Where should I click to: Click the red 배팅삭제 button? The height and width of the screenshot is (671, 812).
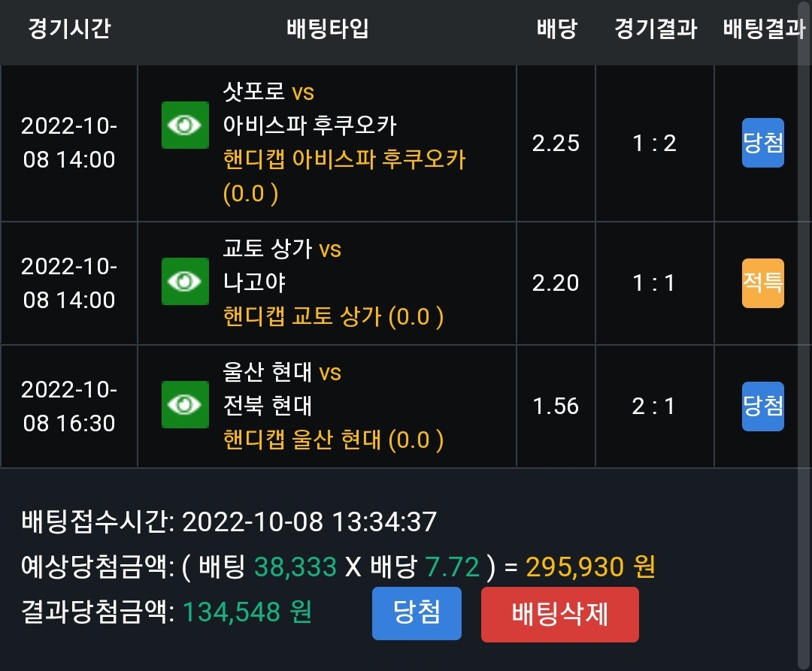[560, 614]
